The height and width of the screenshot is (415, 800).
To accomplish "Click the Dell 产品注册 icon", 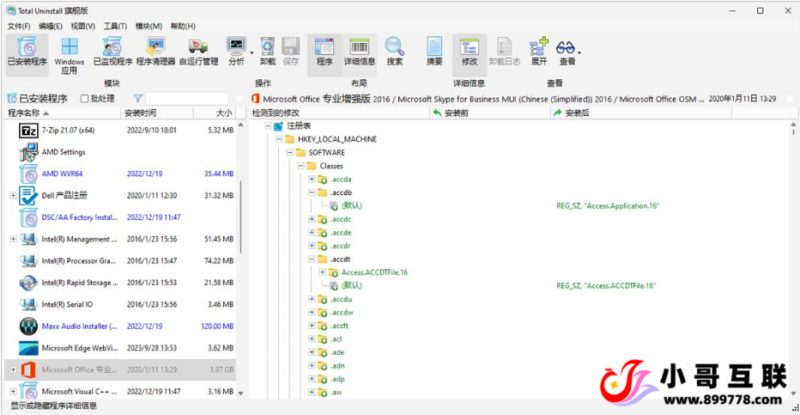I will tap(29, 196).
